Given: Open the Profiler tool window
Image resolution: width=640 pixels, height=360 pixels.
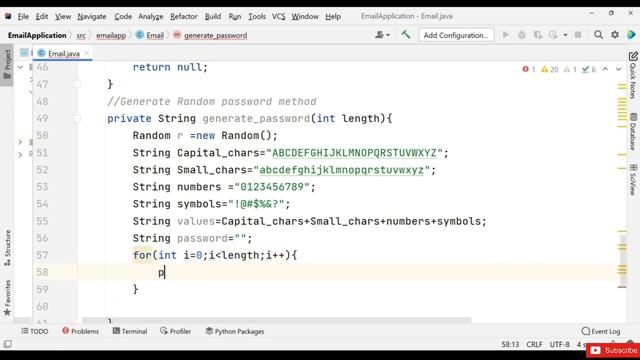Looking at the screenshot, I should (x=176, y=331).
